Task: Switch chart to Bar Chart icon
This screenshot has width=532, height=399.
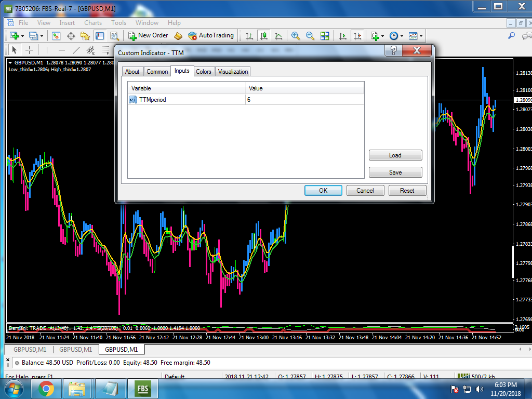Action: point(249,36)
